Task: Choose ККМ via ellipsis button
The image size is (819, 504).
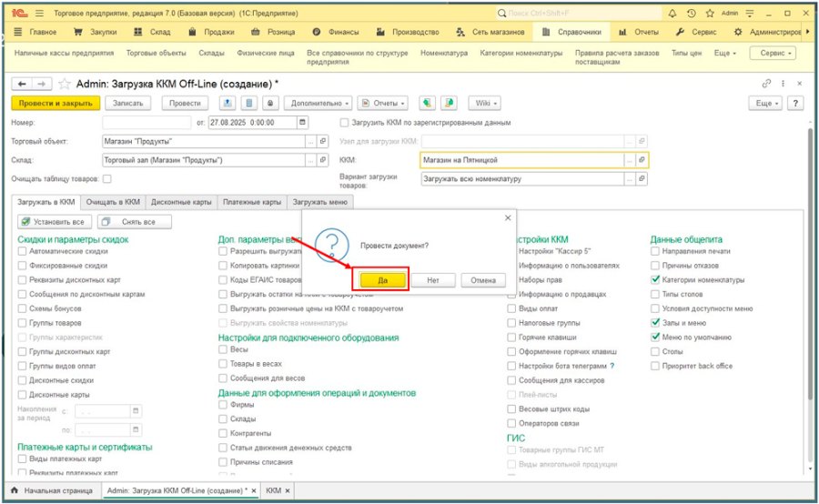Action: (x=630, y=160)
